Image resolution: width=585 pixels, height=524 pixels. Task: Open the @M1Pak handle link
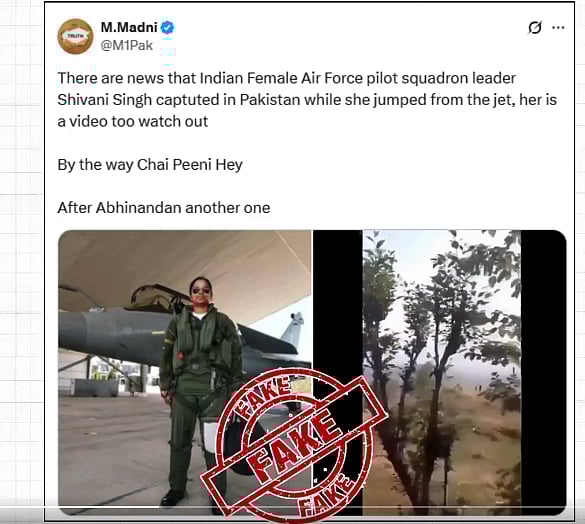coord(127,46)
